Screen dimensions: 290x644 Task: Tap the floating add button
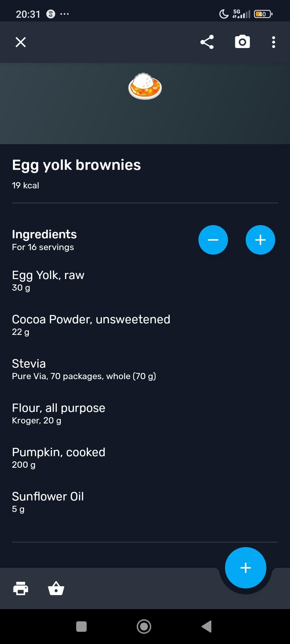[245, 568]
